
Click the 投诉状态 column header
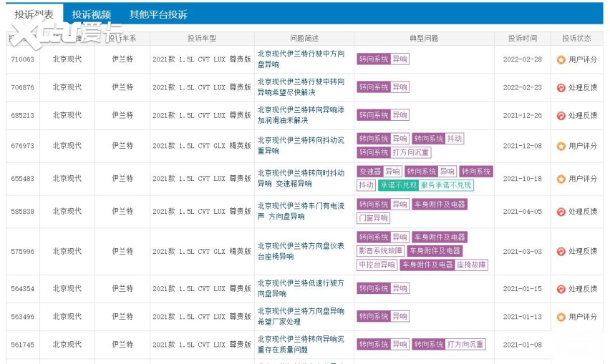576,38
